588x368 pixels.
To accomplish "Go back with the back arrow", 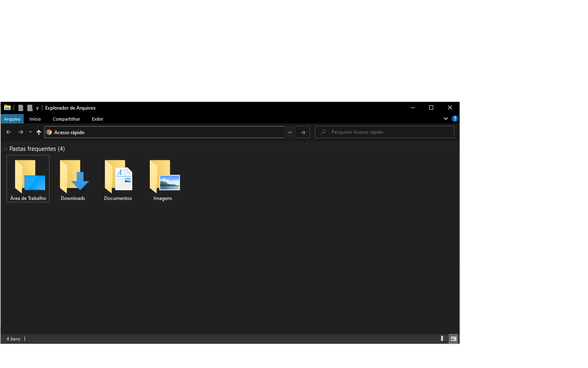I will [x=9, y=132].
